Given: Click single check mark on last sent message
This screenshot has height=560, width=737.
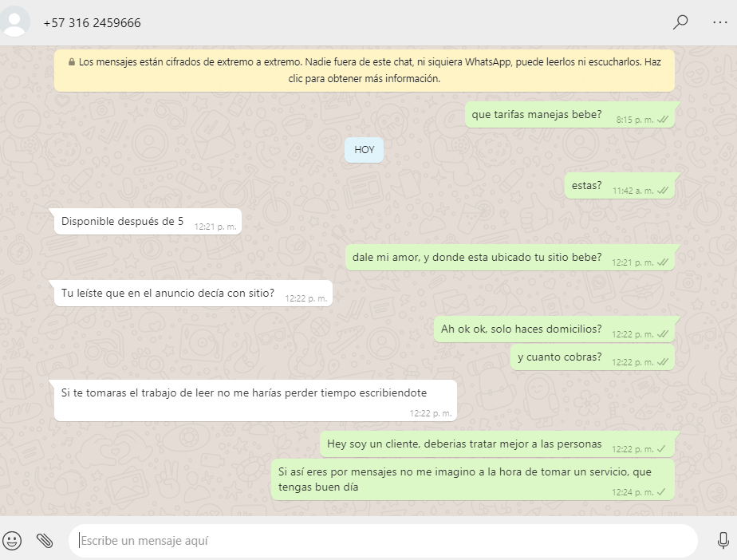Looking at the screenshot, I should [x=661, y=492].
